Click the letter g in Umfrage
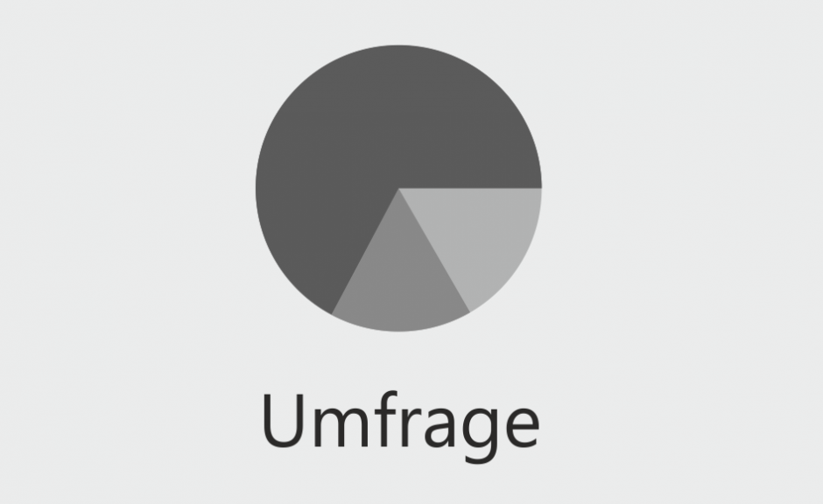 pos(479,434)
